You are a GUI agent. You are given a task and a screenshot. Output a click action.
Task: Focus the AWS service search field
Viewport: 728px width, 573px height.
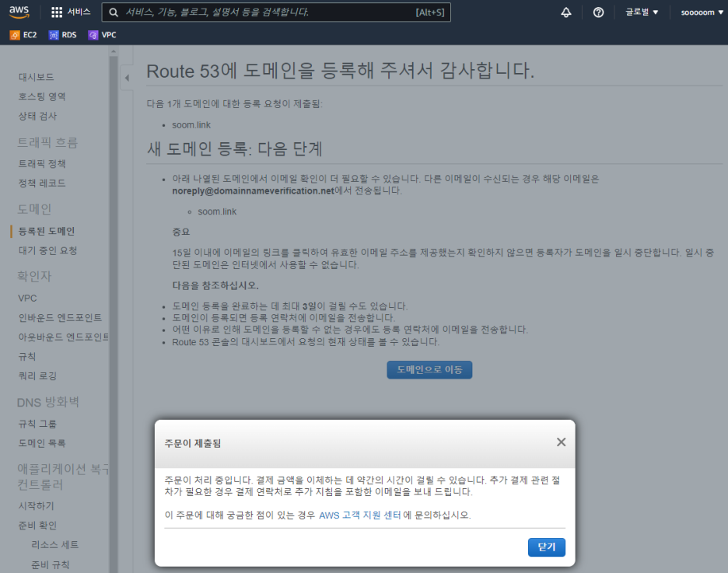click(x=276, y=12)
